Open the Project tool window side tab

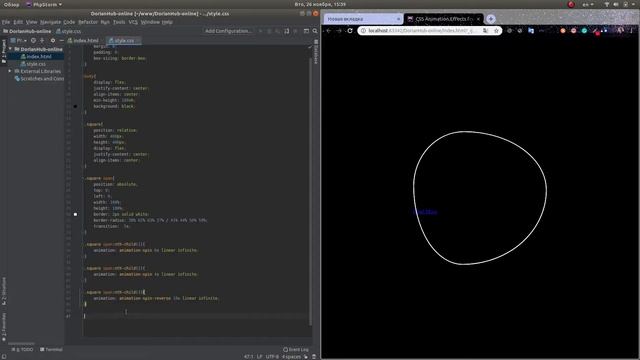click(4, 51)
